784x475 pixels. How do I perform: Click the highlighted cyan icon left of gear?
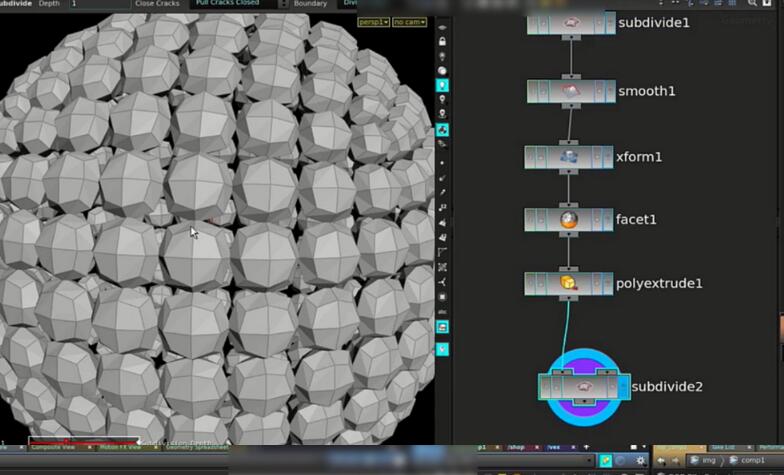pyautogui.click(x=606, y=460)
